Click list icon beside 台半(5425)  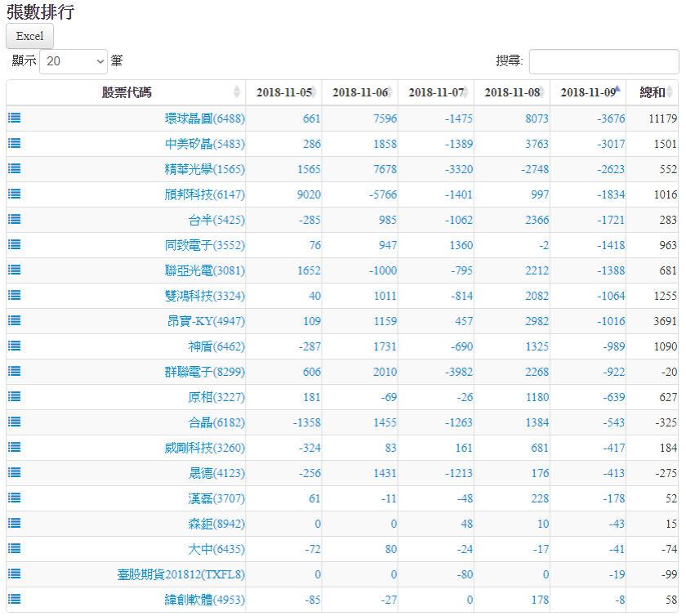pos(15,219)
